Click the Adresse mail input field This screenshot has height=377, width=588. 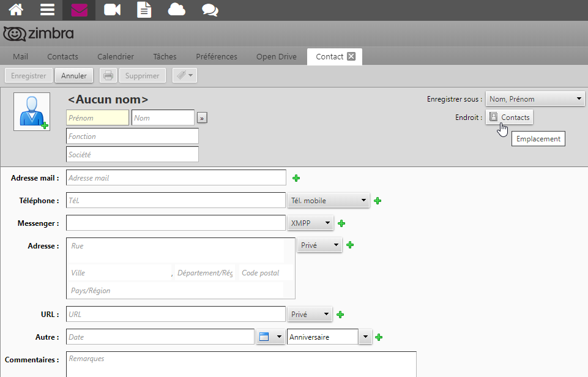176,178
